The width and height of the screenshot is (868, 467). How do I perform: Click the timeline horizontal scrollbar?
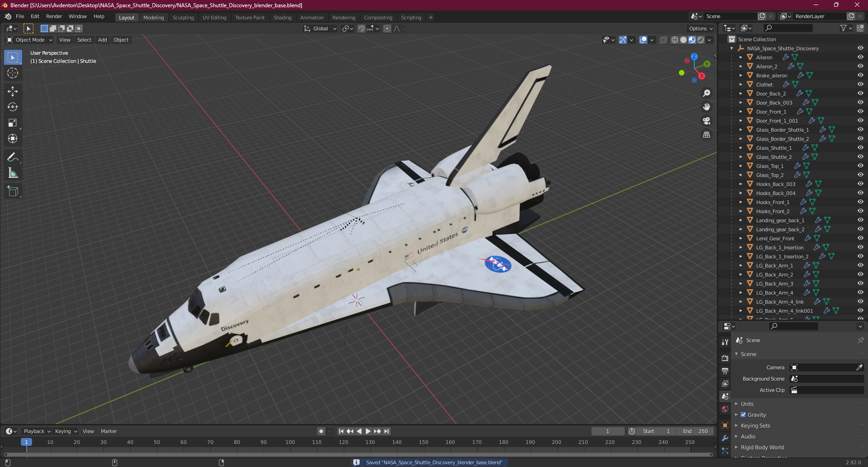coord(358,454)
